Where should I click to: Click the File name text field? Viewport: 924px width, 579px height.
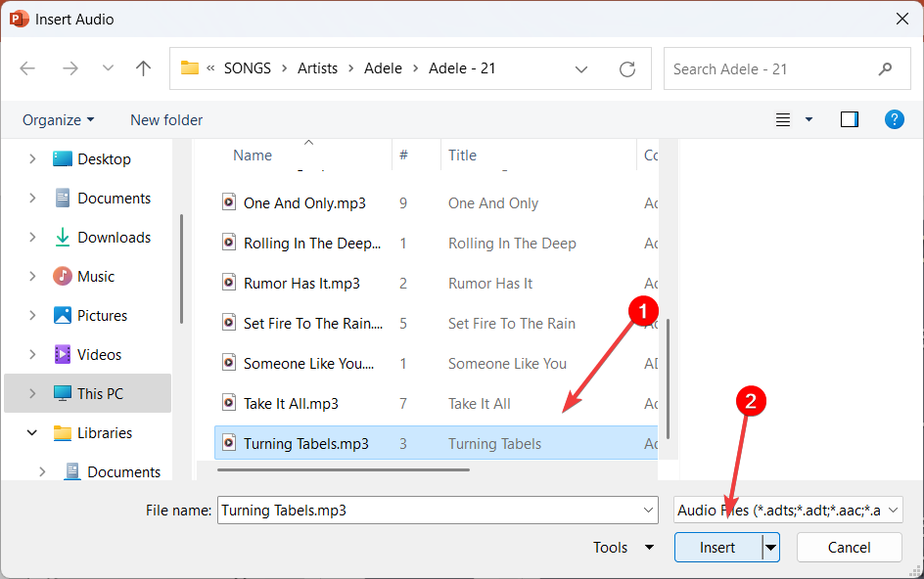click(438, 511)
